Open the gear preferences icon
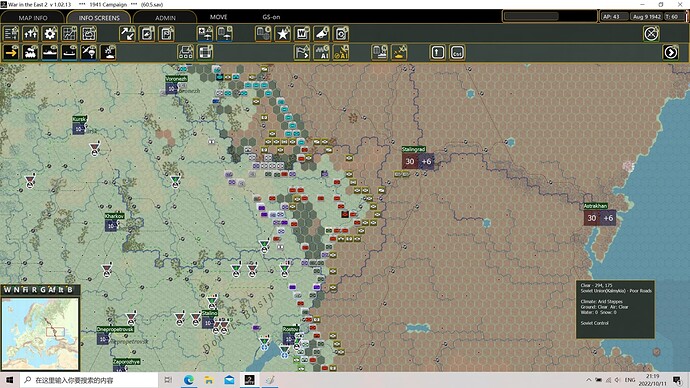Image resolution: width=690 pixels, height=388 pixels. tap(50, 34)
